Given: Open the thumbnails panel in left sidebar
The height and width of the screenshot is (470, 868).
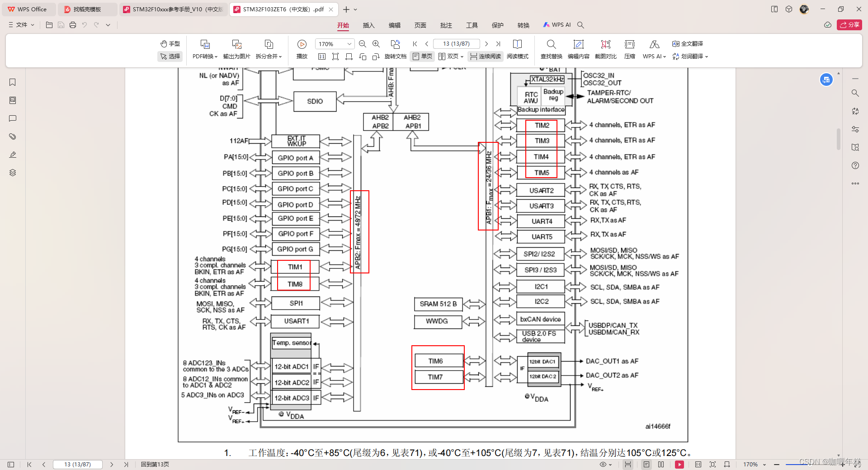Looking at the screenshot, I should click(x=13, y=100).
